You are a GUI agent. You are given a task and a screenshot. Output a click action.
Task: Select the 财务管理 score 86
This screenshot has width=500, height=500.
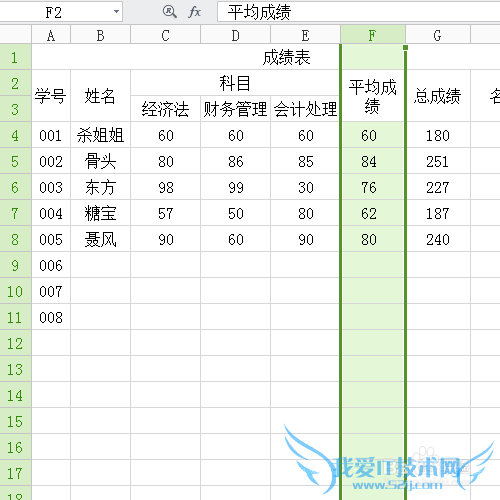236,161
